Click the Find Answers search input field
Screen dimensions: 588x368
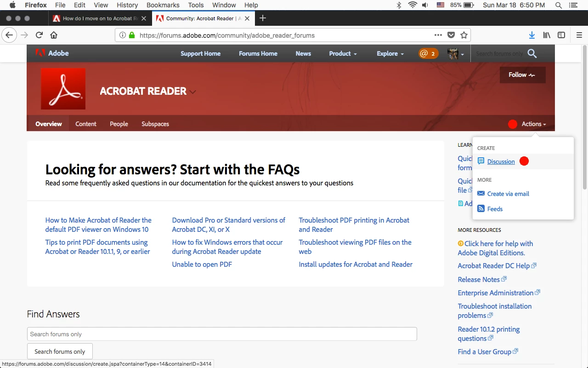tap(222, 334)
